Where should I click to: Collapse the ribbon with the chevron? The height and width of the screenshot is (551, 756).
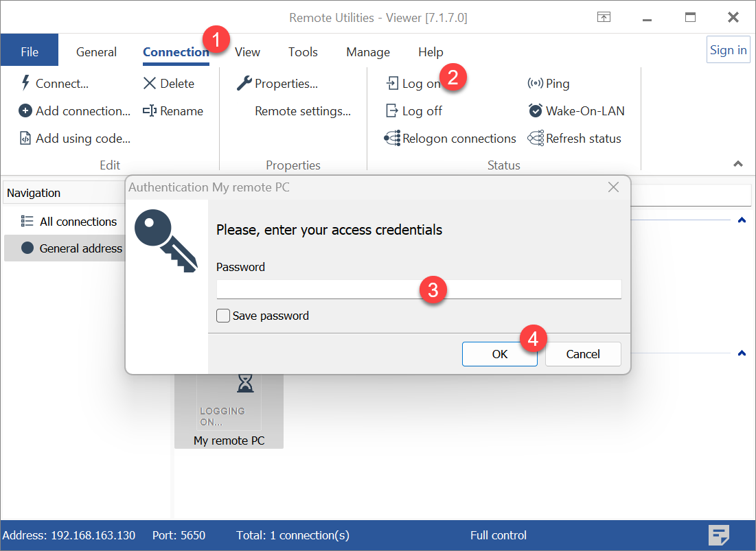pos(738,164)
